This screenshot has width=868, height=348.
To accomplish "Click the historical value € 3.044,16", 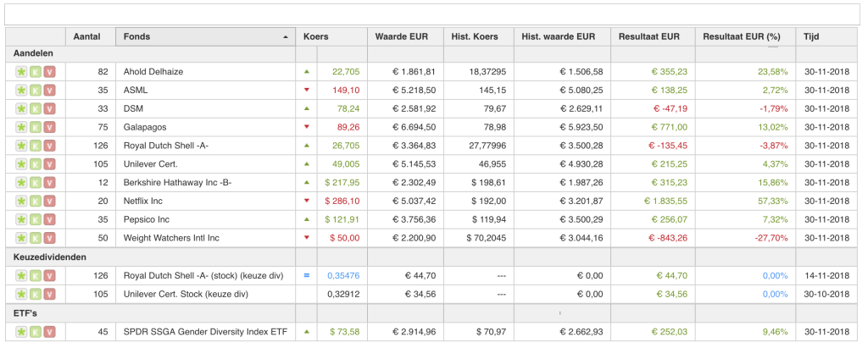I will pyautogui.click(x=581, y=239).
